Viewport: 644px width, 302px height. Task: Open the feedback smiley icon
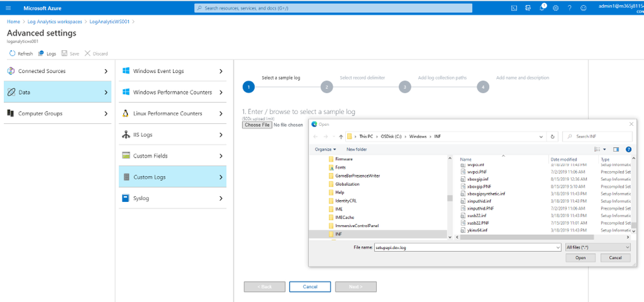click(583, 8)
